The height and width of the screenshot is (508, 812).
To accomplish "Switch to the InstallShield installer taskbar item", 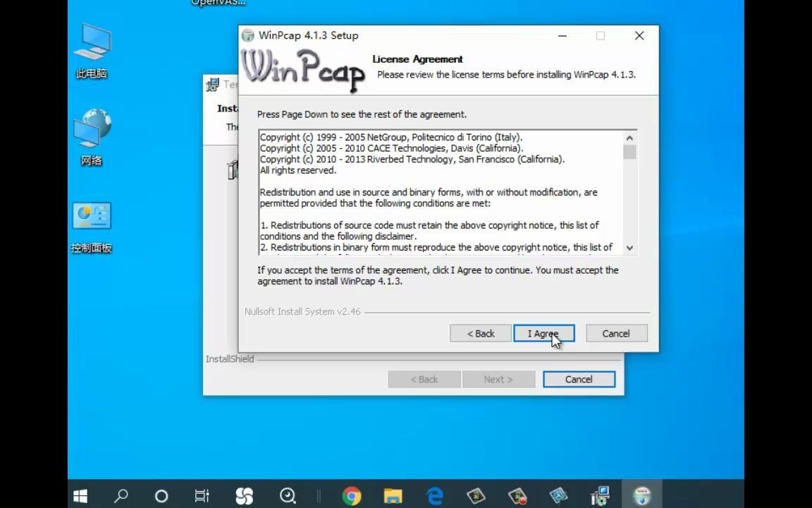I will pos(601,496).
